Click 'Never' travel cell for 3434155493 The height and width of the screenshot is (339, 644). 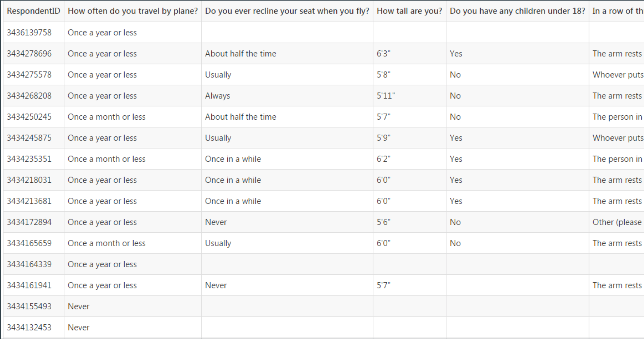coord(133,306)
